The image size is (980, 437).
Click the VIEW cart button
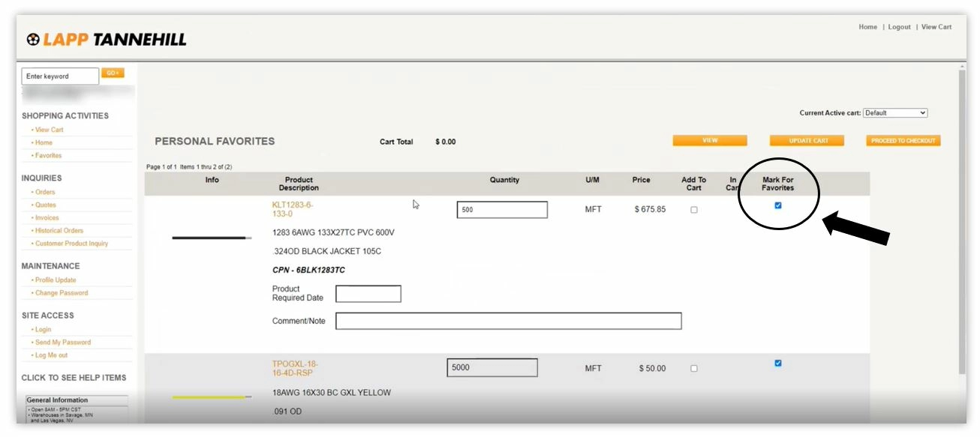(x=710, y=140)
